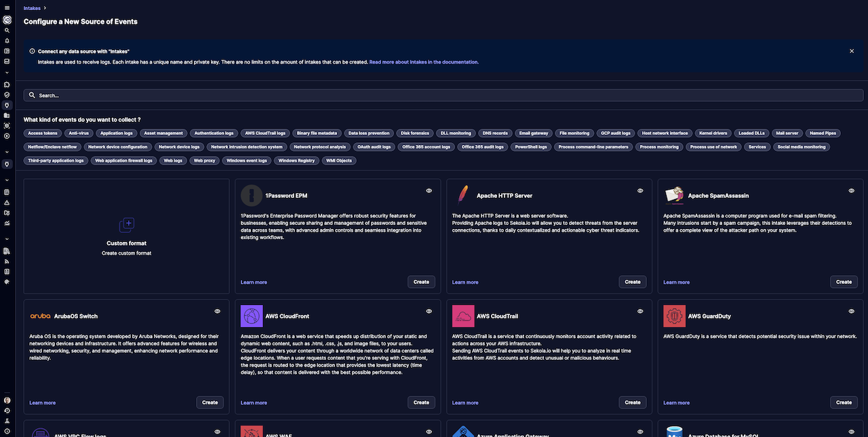This screenshot has width=868, height=437.
Task: Expand the chevron next to the Intakes breadcrumb
Action: (45, 8)
